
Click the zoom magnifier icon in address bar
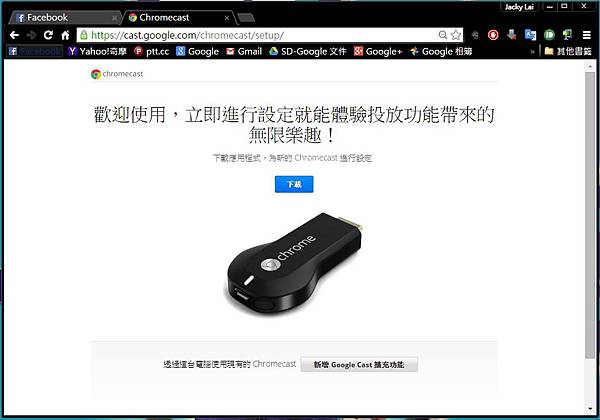click(443, 35)
